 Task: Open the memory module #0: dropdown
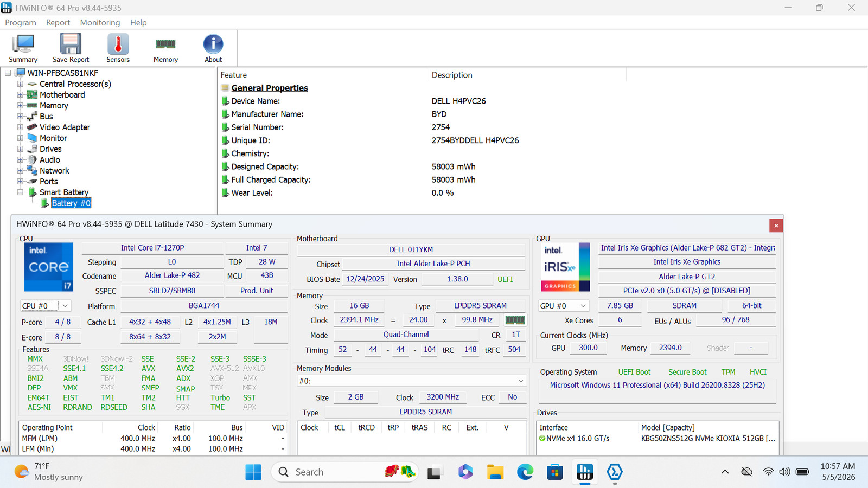[412, 381]
